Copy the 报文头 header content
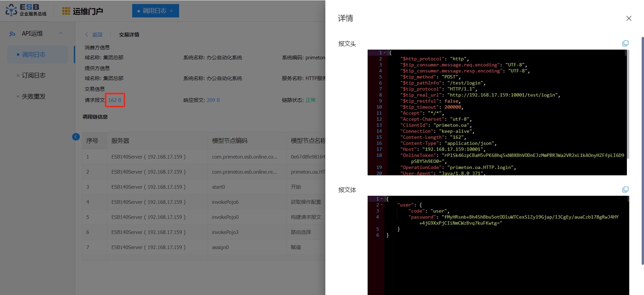The height and width of the screenshot is (295, 644). 625,44
